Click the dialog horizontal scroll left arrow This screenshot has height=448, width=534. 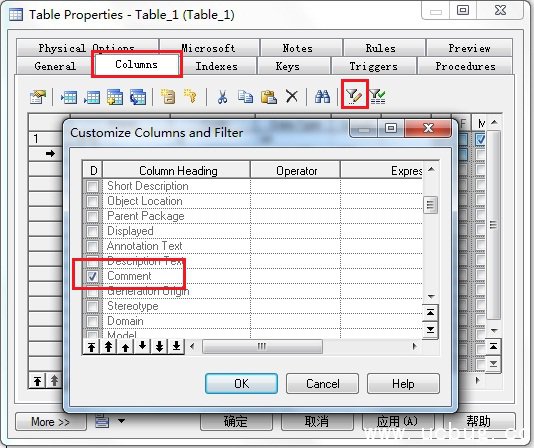192,347
